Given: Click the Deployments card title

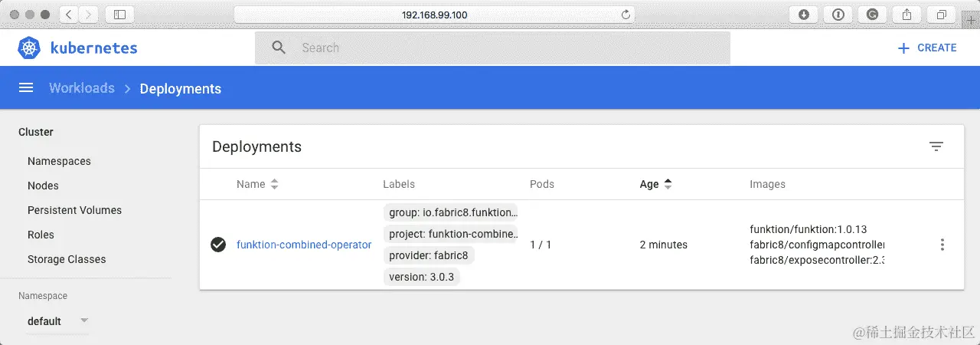Looking at the screenshot, I should [x=256, y=146].
